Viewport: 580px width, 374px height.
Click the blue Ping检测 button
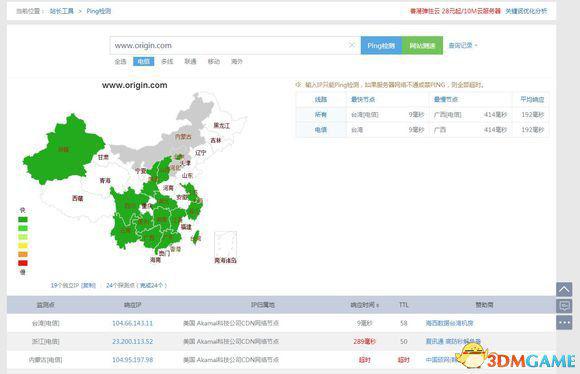tap(381, 46)
